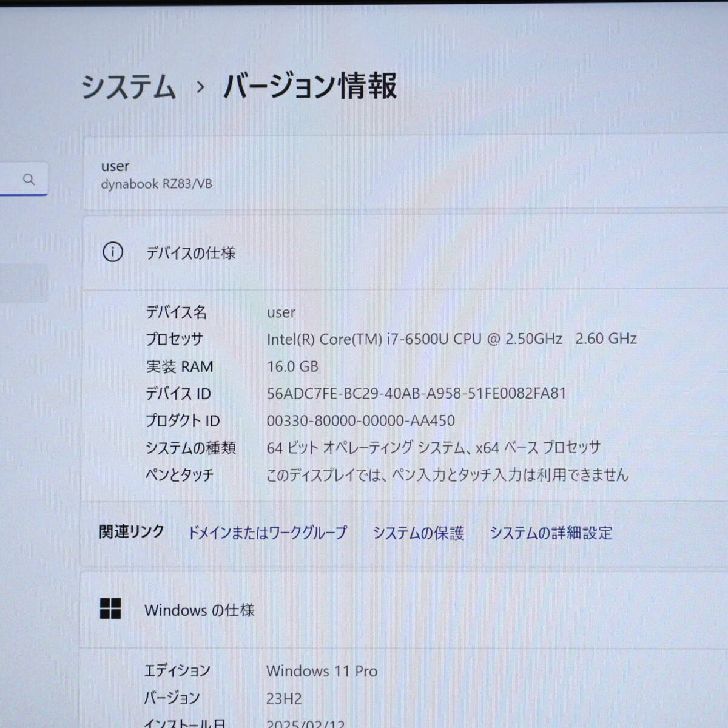Select the device ID value 56ADC7FE-BC29-40AB-A958-51FE0082FA81
Screen dimensions: 728x728
coord(416,393)
